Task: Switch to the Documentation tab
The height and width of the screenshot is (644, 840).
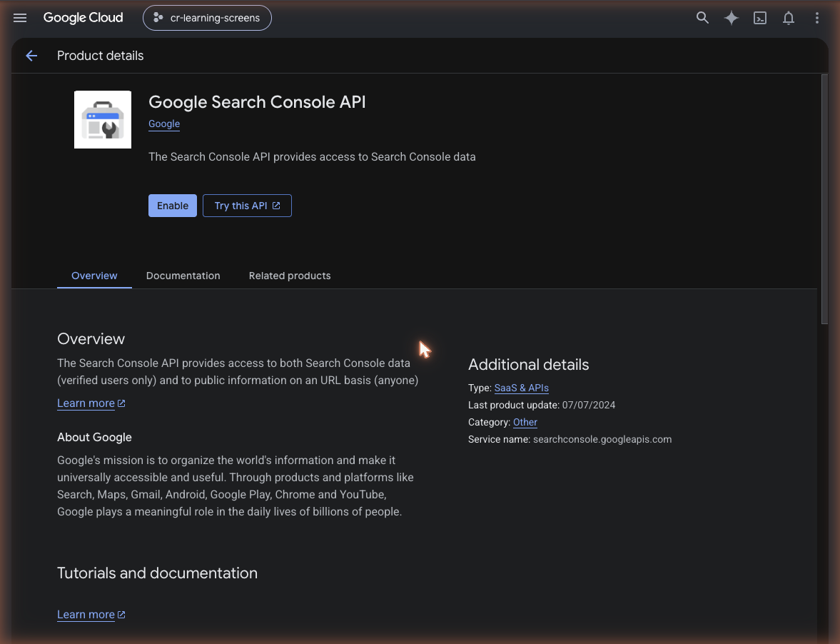Action: pyautogui.click(x=183, y=276)
